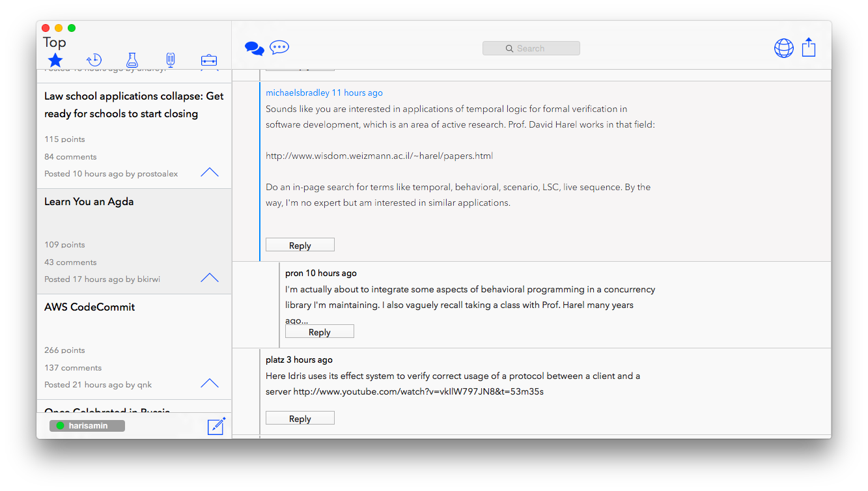Upvote the 'AWS CodeCommit' story
This screenshot has width=868, height=491.
click(x=209, y=383)
